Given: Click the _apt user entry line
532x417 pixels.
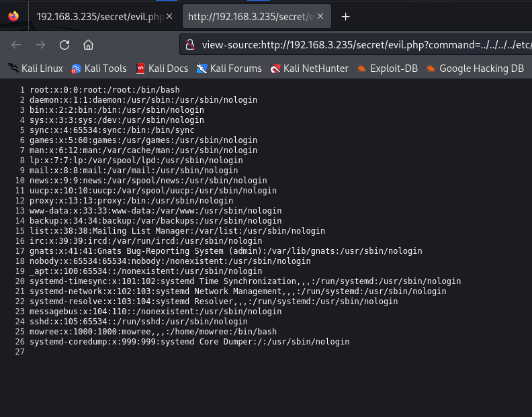Looking at the screenshot, I should click(146, 271).
